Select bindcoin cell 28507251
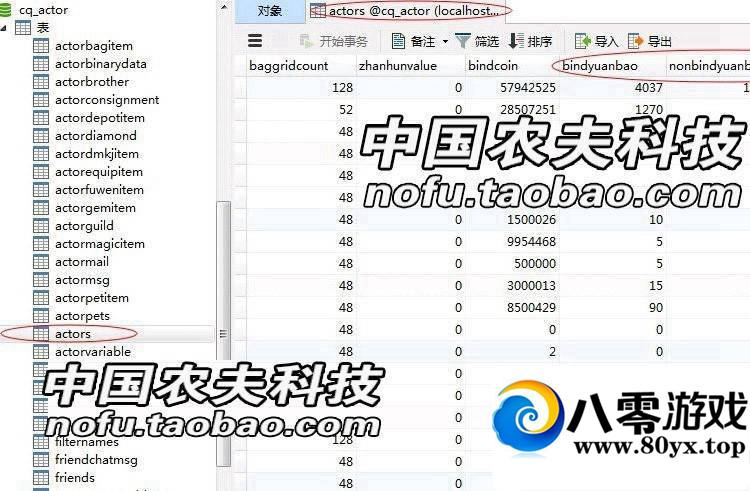This screenshot has width=750, height=491. [512, 109]
